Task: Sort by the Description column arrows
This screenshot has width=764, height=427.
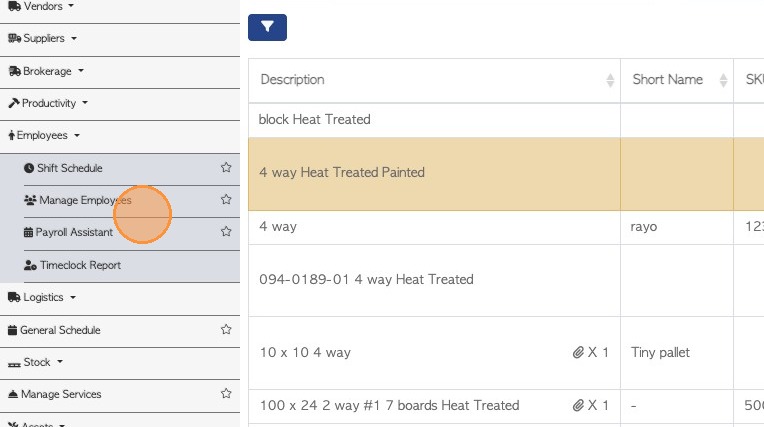Action: (610, 80)
